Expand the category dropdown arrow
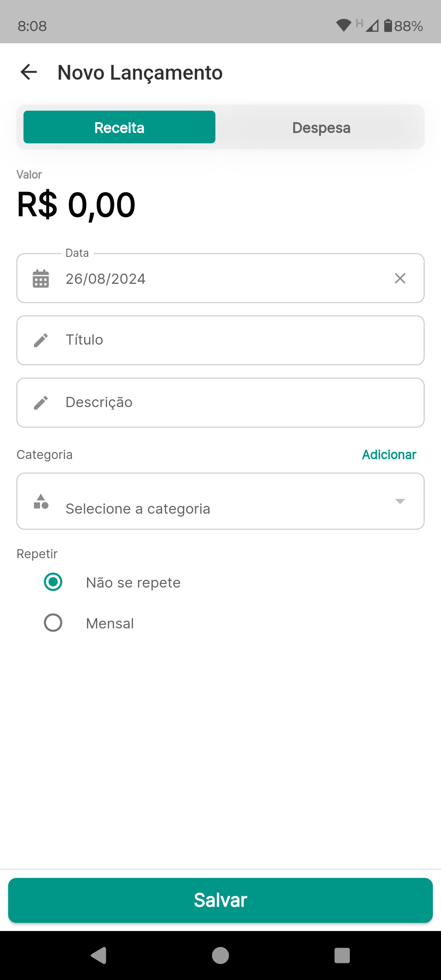The height and width of the screenshot is (980, 441). [x=400, y=501]
